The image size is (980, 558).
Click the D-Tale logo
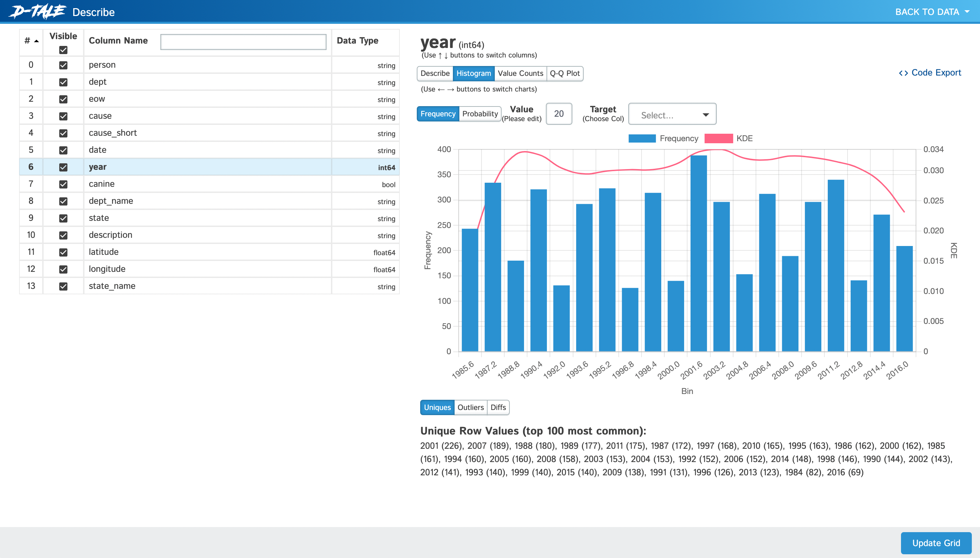pos(37,12)
